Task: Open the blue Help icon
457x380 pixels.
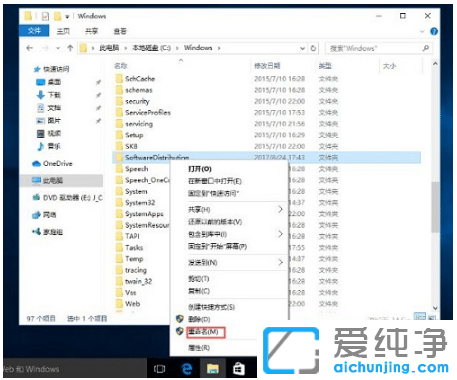Action: point(434,31)
